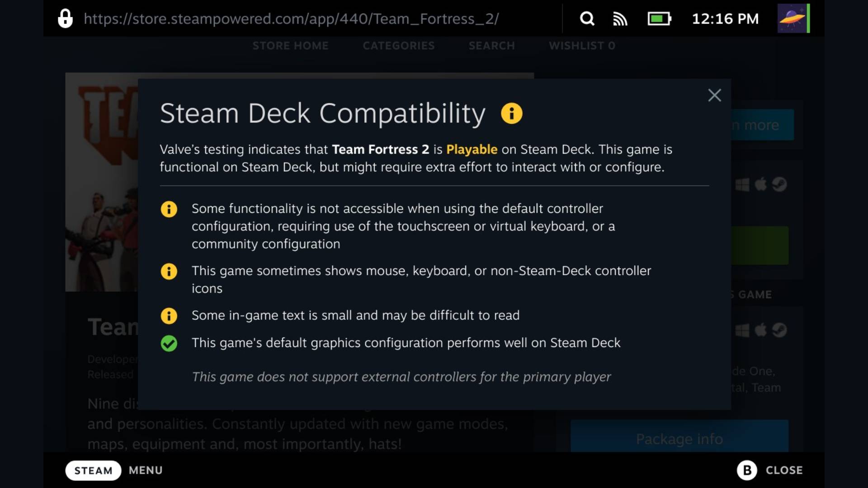
Task: Click the lock icon in the address bar
Action: tap(66, 19)
